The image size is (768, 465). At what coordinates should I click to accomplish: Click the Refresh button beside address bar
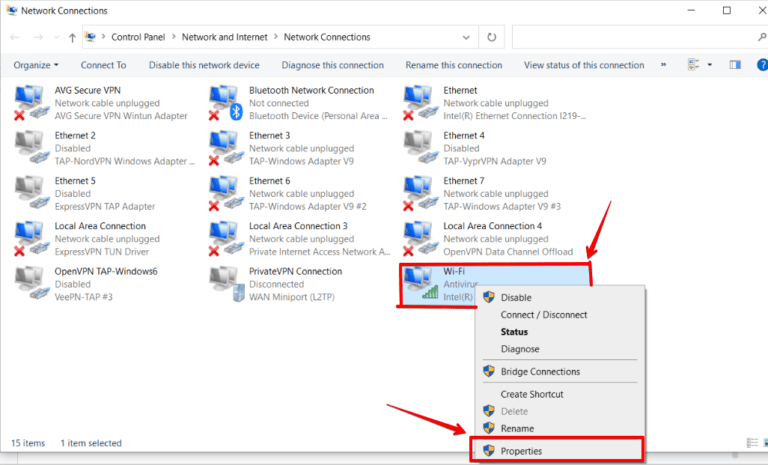[x=491, y=37]
